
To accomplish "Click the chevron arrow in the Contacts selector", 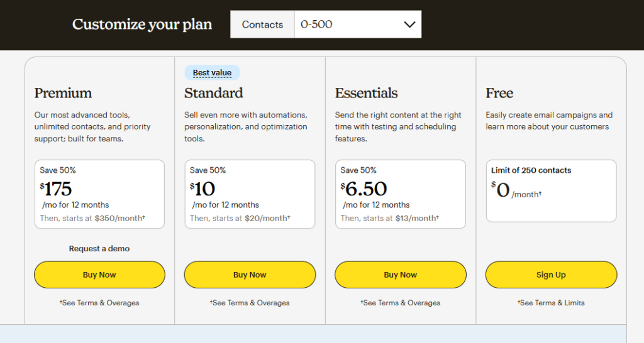I will pos(409,24).
